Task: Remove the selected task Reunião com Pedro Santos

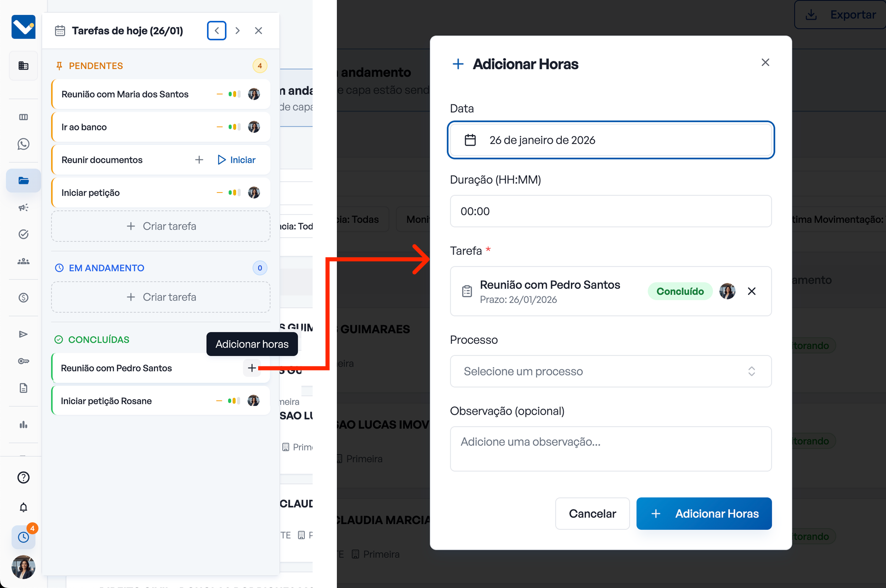Action: (x=751, y=291)
